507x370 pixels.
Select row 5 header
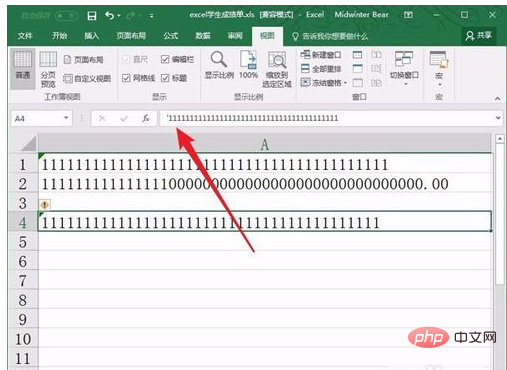pos(23,242)
